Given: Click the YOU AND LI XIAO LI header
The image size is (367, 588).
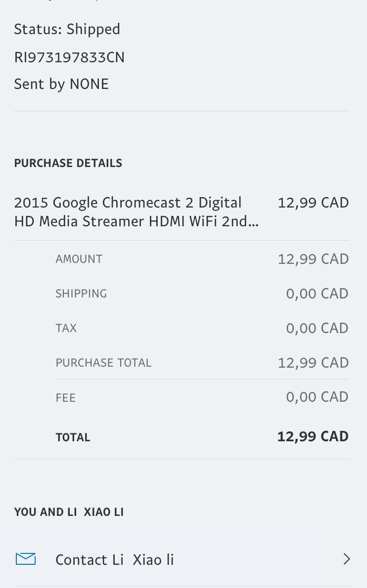Looking at the screenshot, I should point(69,512).
